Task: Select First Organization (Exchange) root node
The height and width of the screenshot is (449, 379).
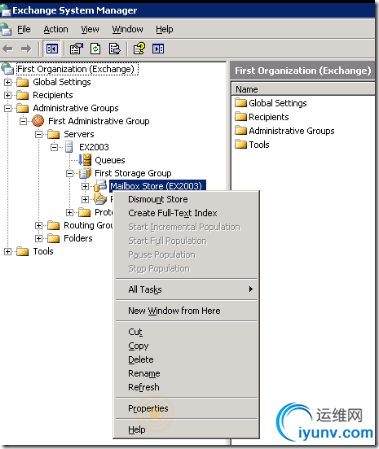Action: click(x=76, y=69)
